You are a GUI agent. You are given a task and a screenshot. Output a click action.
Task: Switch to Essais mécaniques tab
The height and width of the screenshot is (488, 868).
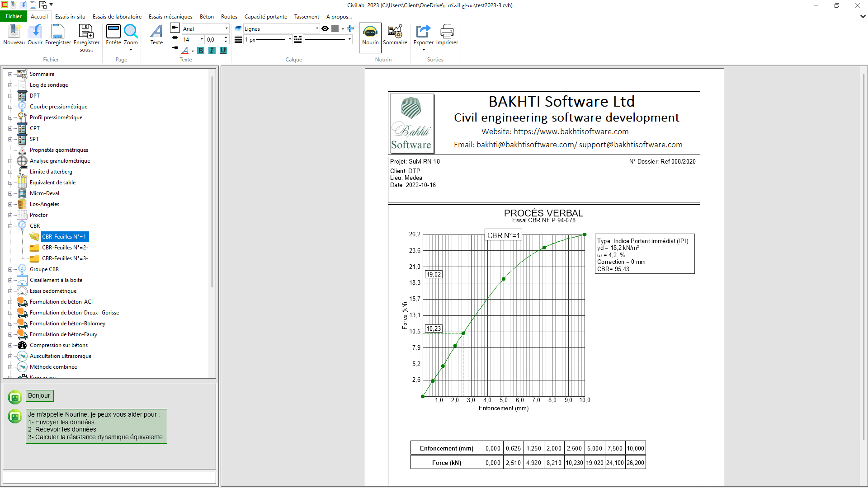tap(170, 17)
